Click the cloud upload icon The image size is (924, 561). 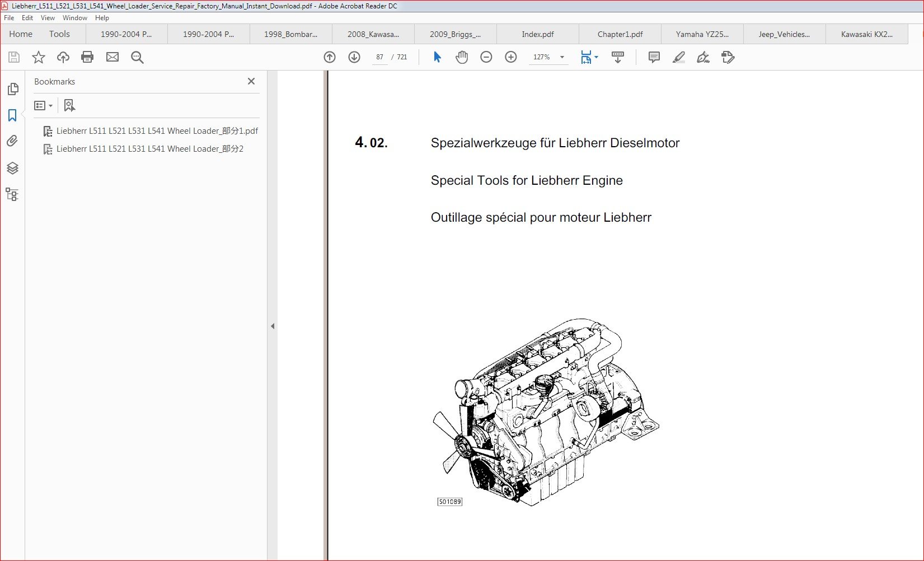click(63, 57)
